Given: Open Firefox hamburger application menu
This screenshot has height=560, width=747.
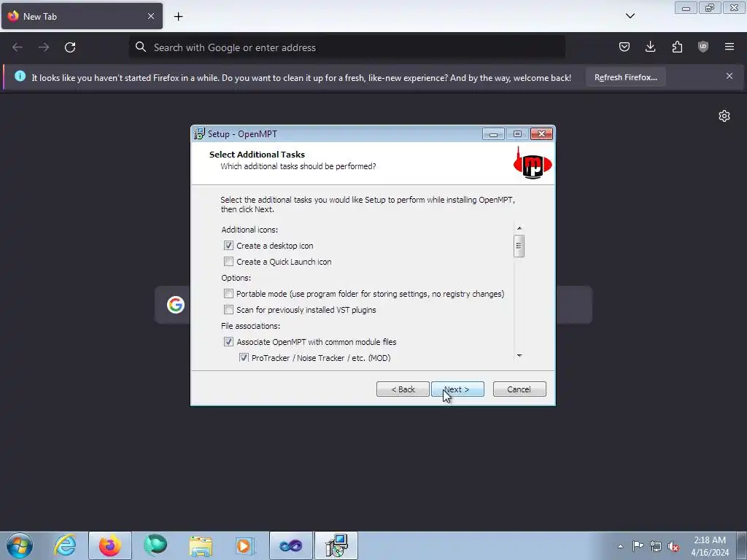Looking at the screenshot, I should point(729,47).
